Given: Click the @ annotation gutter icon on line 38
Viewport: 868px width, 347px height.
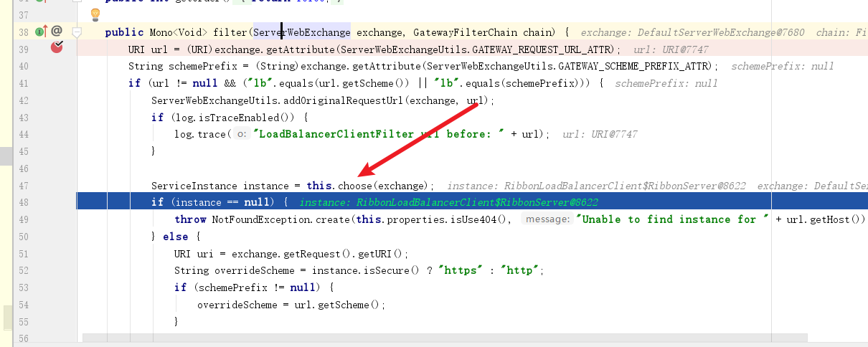Looking at the screenshot, I should tap(57, 31).
